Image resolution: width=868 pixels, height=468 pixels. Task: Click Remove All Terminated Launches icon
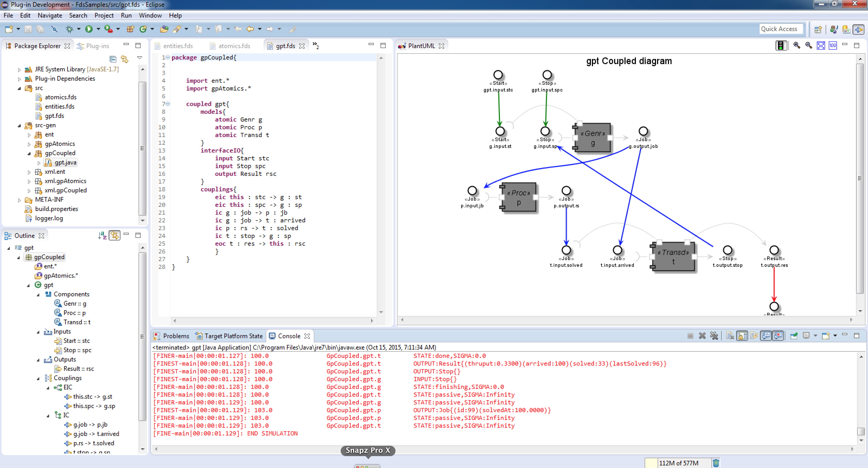714,336
